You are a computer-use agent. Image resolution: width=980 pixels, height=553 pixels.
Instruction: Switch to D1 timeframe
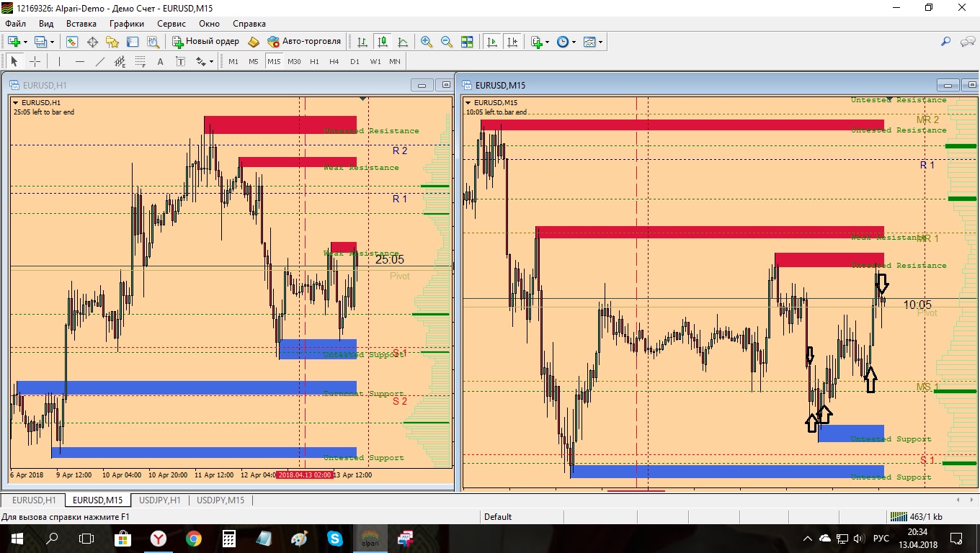(x=355, y=61)
